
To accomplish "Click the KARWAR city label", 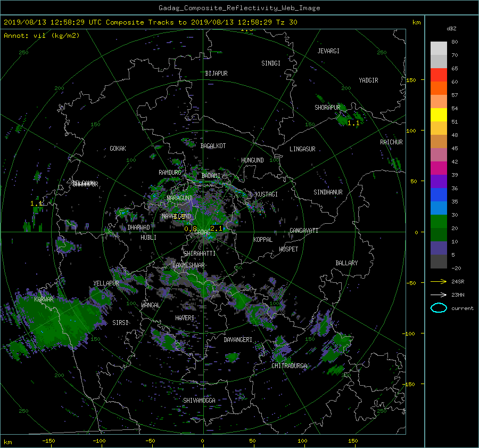I will click(x=44, y=299).
